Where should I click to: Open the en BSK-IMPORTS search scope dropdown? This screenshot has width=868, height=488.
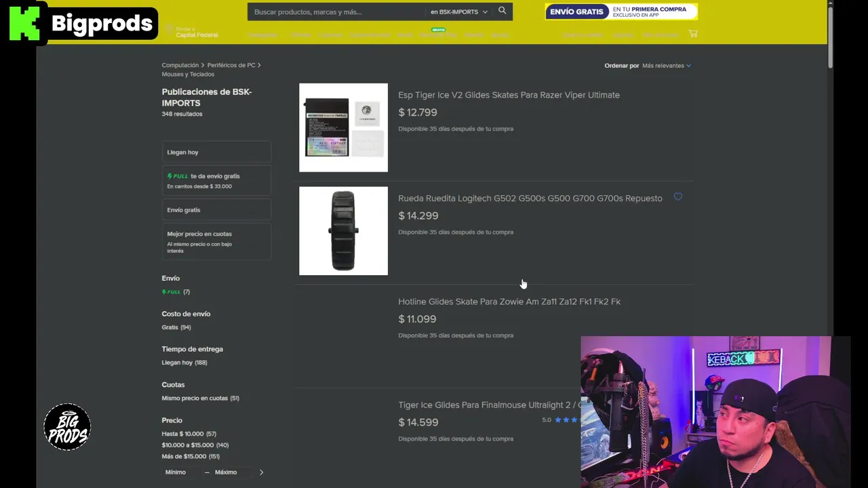tap(459, 12)
